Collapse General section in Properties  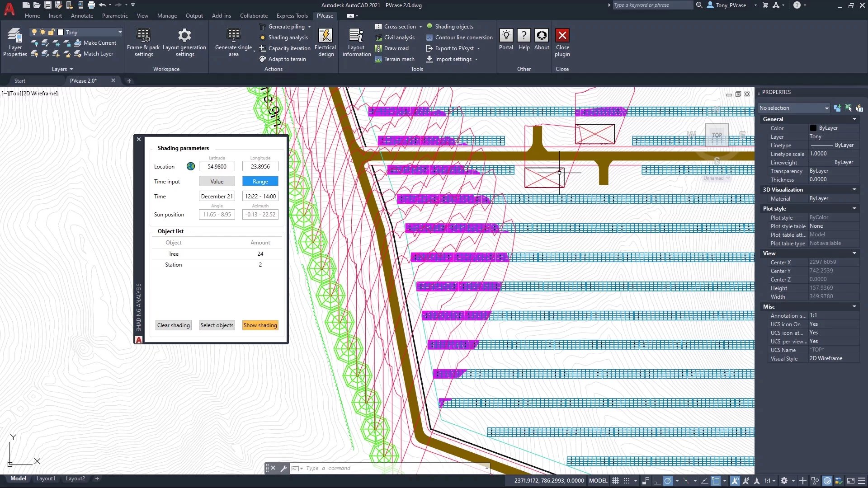854,119
